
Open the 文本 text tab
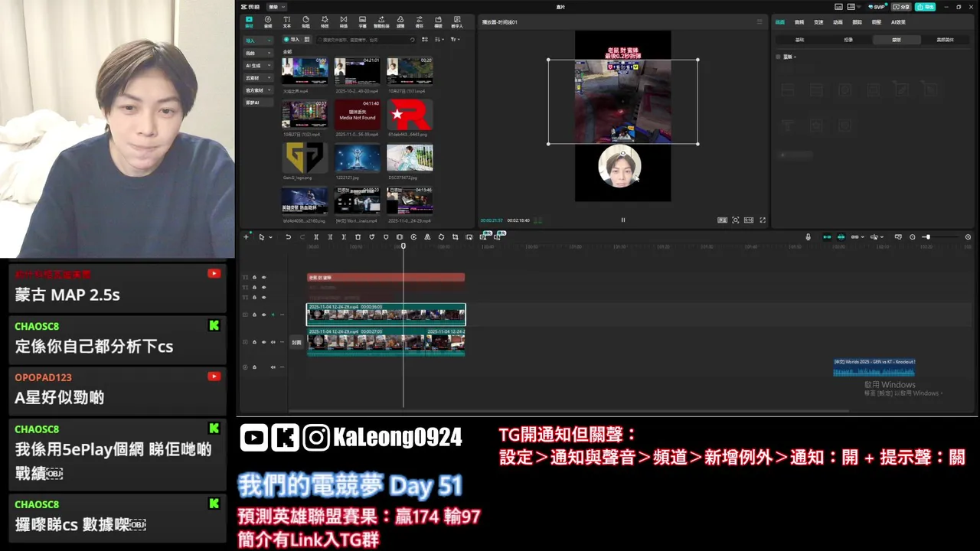pyautogui.click(x=287, y=21)
